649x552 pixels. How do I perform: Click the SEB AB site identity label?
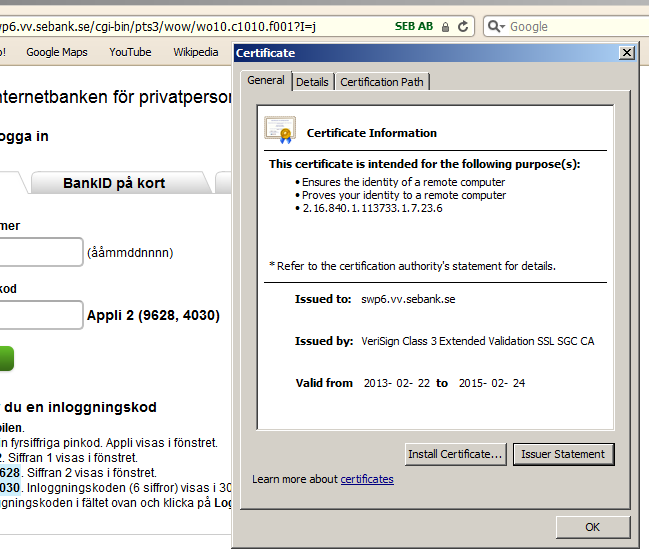point(414,26)
